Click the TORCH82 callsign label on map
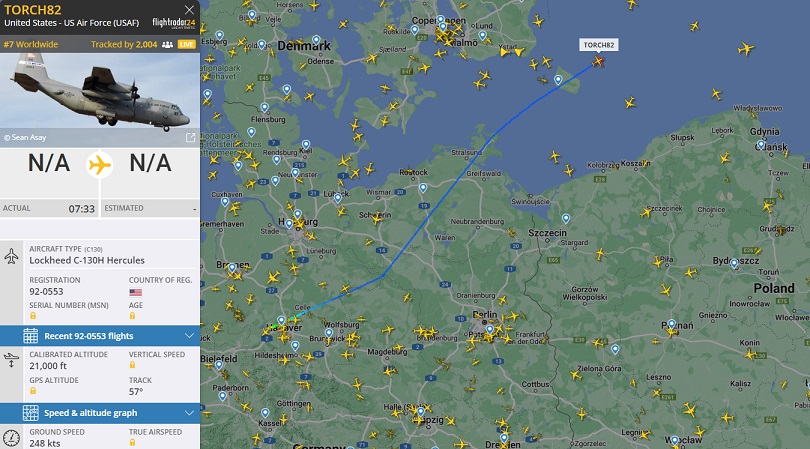 pos(598,45)
